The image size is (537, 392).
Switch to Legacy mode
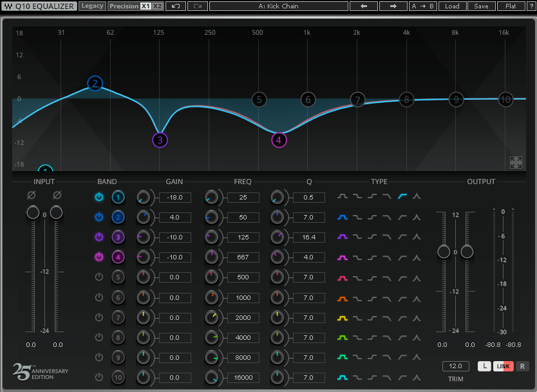coord(92,6)
